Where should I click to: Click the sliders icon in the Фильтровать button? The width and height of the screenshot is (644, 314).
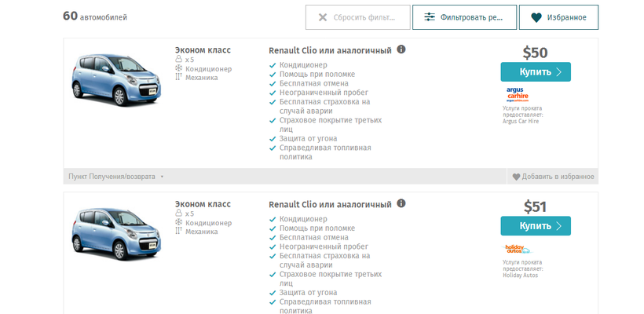[430, 17]
